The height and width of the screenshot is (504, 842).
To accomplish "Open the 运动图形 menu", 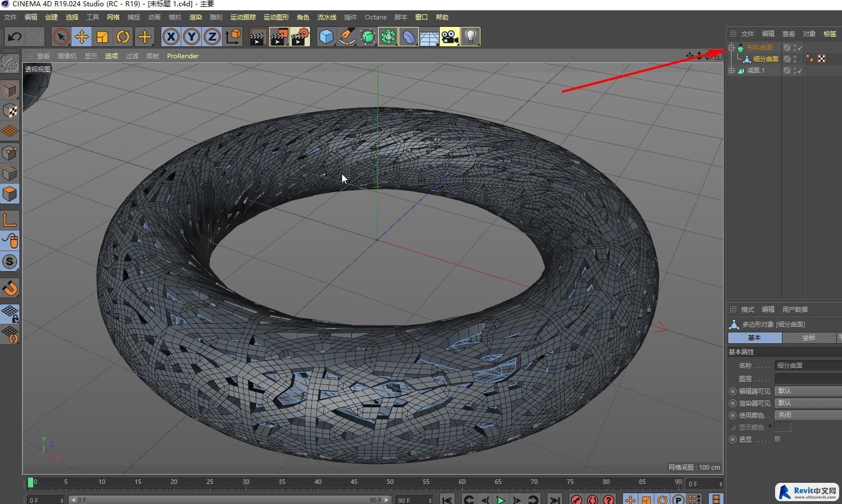I will pyautogui.click(x=276, y=17).
